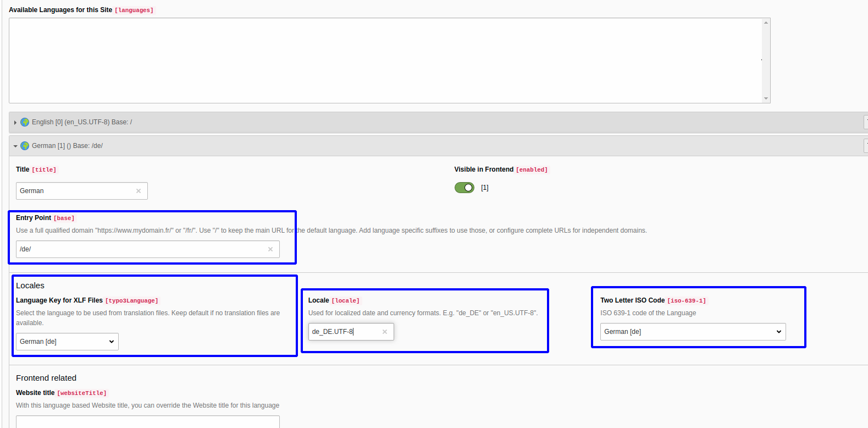
Task: Toggle the Visible in Frontend switch
Action: click(x=465, y=188)
